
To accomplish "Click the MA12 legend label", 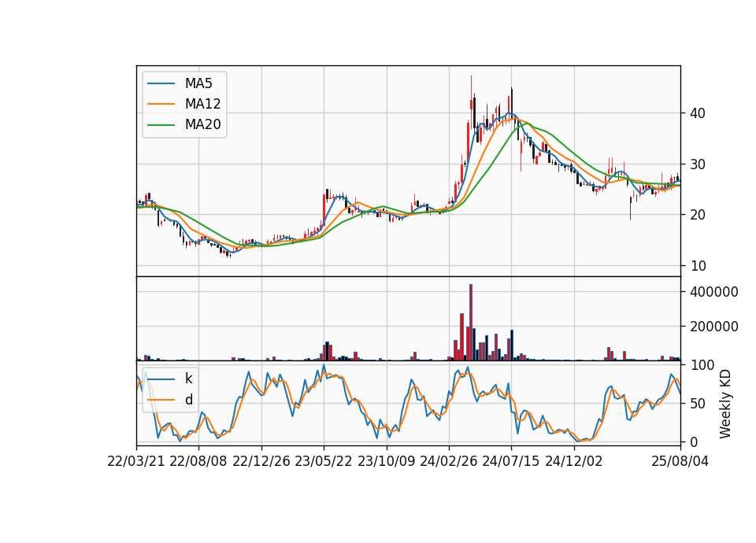I will pos(202,104).
